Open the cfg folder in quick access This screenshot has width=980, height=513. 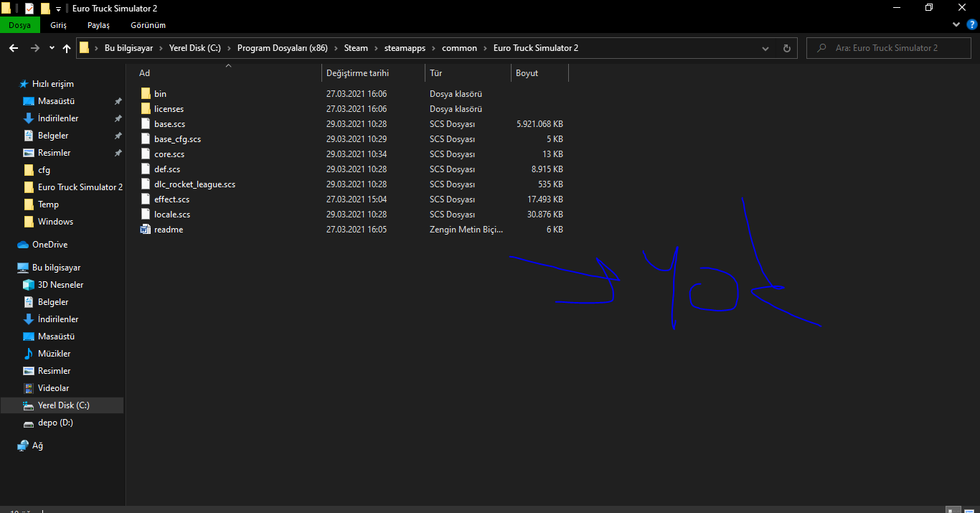coord(44,170)
